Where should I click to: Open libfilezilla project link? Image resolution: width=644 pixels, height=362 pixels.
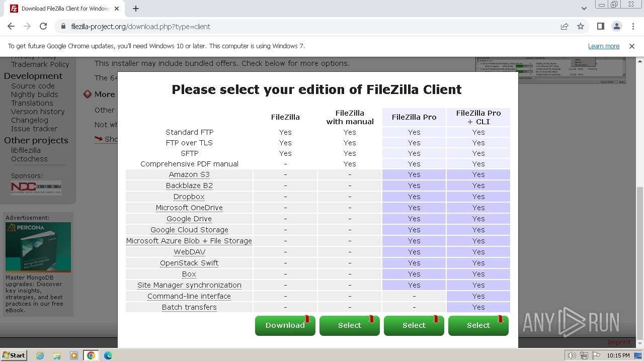[26, 150]
